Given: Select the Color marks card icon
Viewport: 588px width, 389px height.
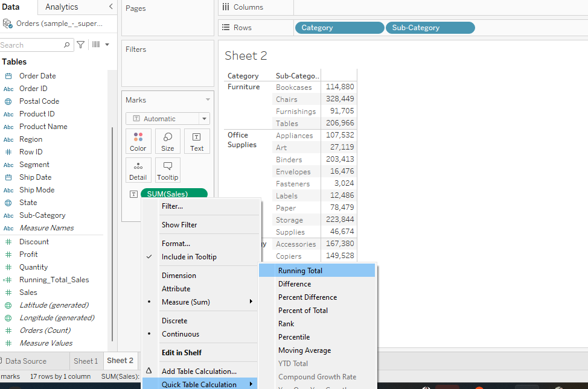Looking at the screenshot, I should coord(138,141).
